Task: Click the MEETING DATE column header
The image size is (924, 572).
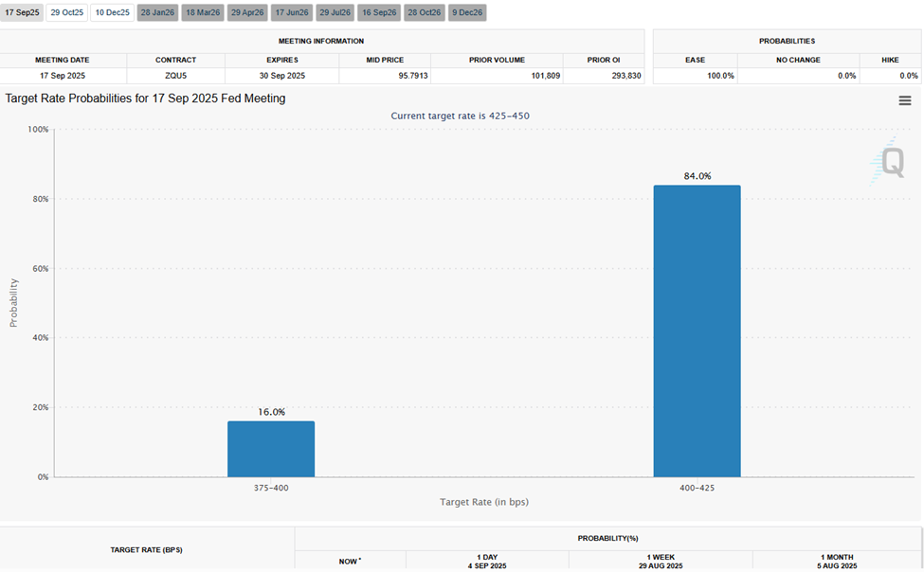Action: click(x=63, y=60)
